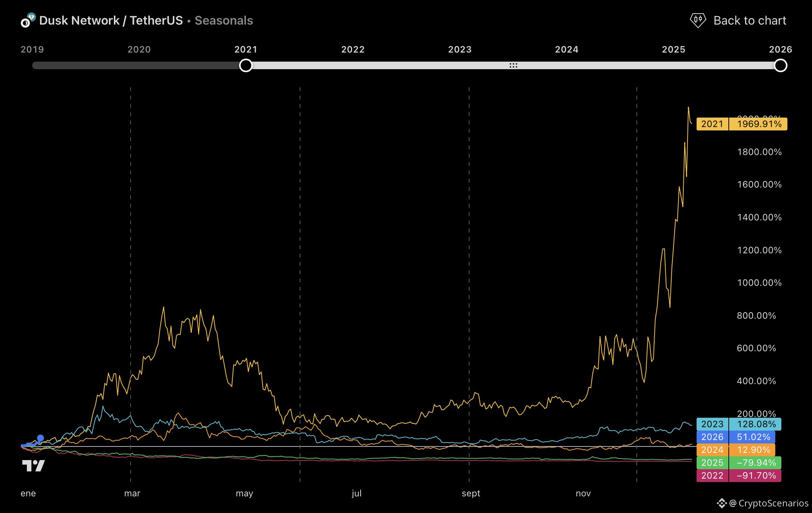Hide the 2025 series via its label
Image resolution: width=812 pixels, height=513 pixels.
click(x=712, y=463)
